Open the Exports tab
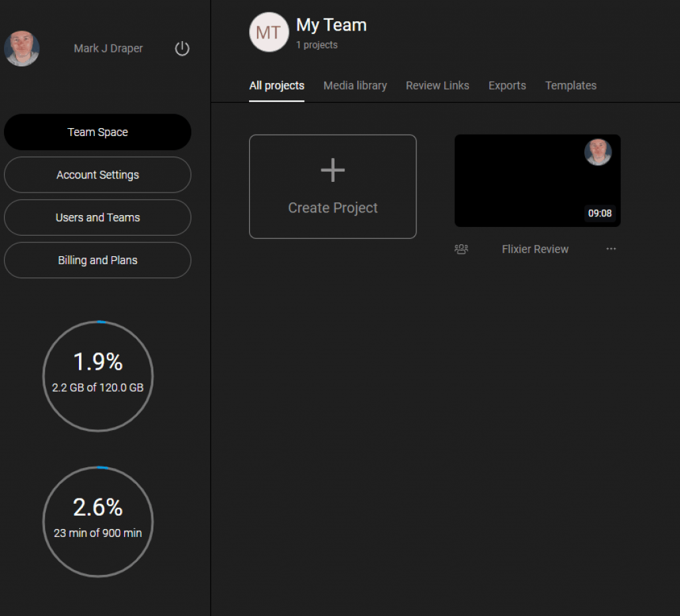This screenshot has width=680, height=616. (507, 86)
